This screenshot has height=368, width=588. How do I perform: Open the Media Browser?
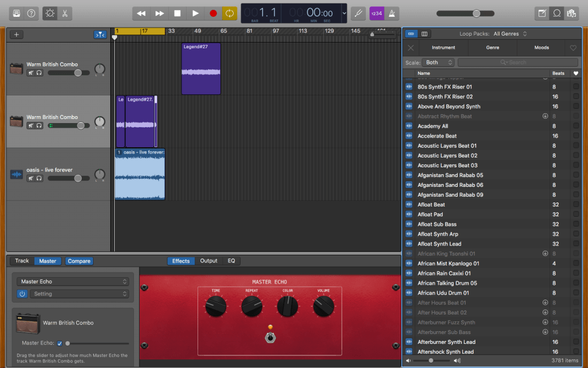click(571, 13)
